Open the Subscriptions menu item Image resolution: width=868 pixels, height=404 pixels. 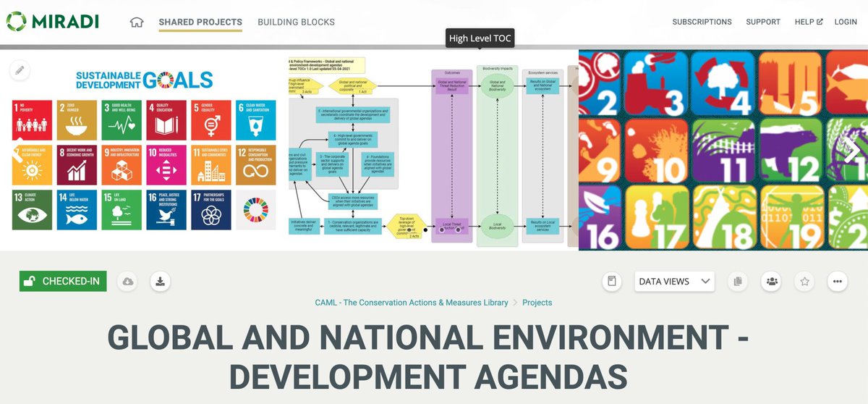(702, 22)
